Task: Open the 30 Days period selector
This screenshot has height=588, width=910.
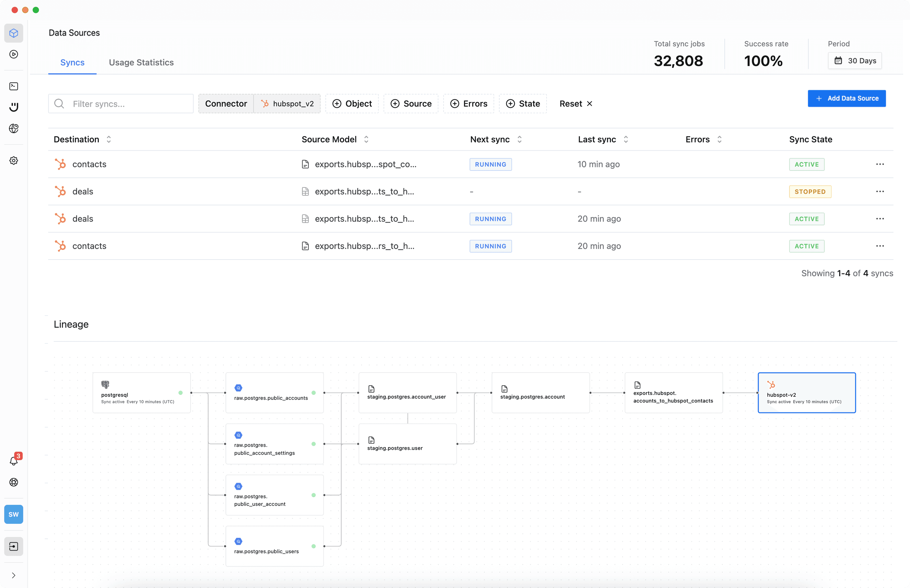Action: 855,61
